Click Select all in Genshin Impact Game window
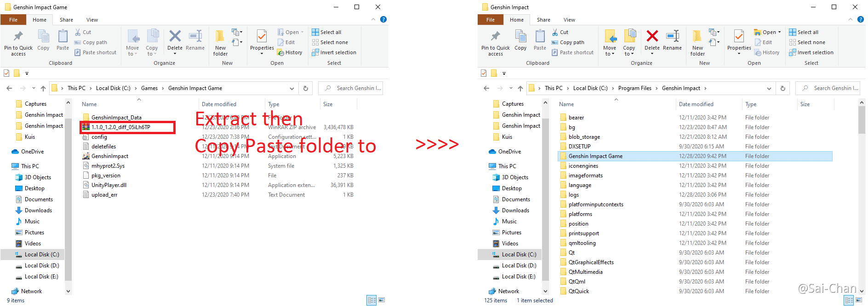The width and height of the screenshot is (868, 306). [327, 32]
